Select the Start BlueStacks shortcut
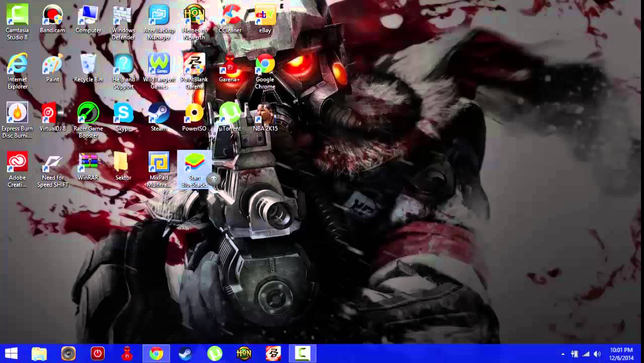This screenshot has height=363, width=644. pos(195,169)
